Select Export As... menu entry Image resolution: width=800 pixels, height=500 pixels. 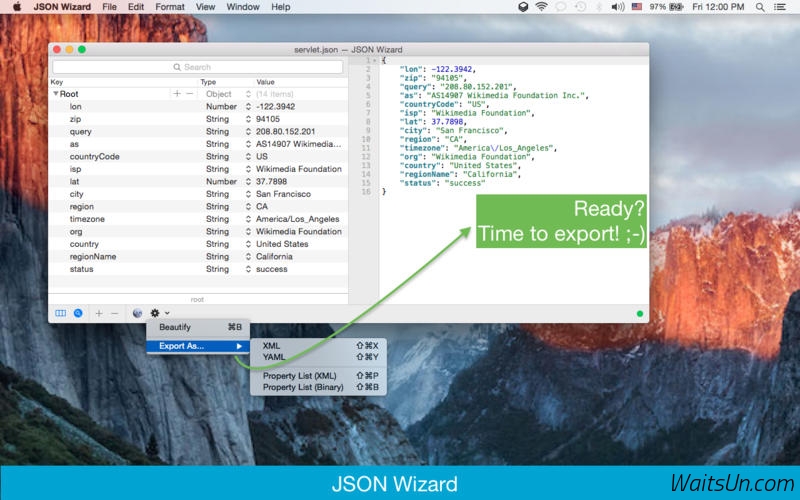point(198,346)
